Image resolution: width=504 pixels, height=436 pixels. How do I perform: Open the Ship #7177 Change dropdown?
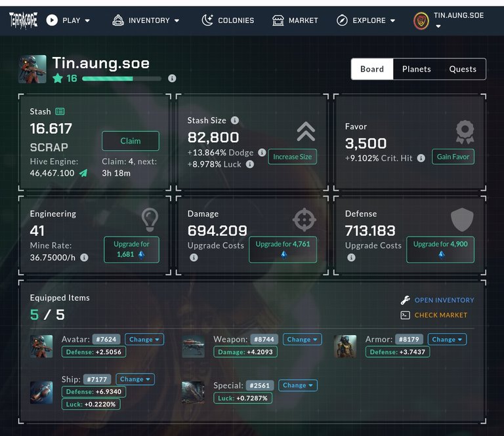coord(135,379)
